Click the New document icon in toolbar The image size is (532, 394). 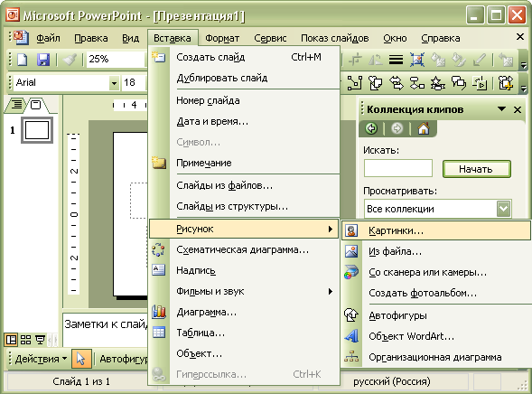tap(23, 60)
